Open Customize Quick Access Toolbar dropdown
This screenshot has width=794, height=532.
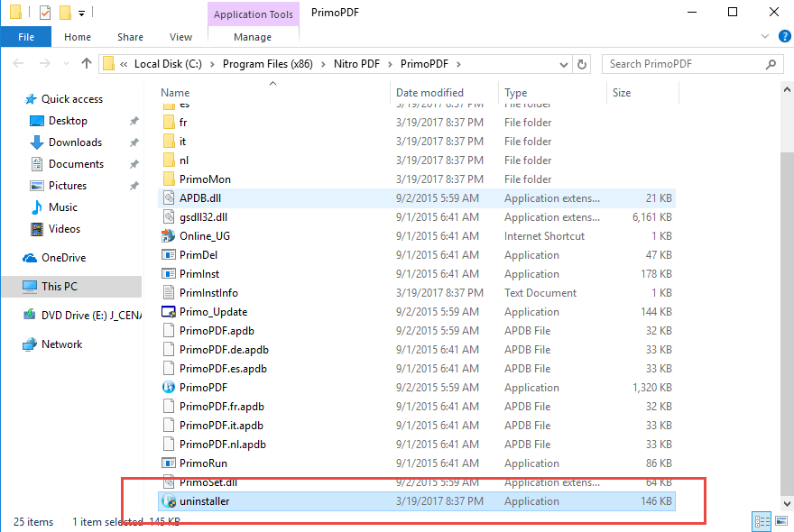tap(81, 14)
